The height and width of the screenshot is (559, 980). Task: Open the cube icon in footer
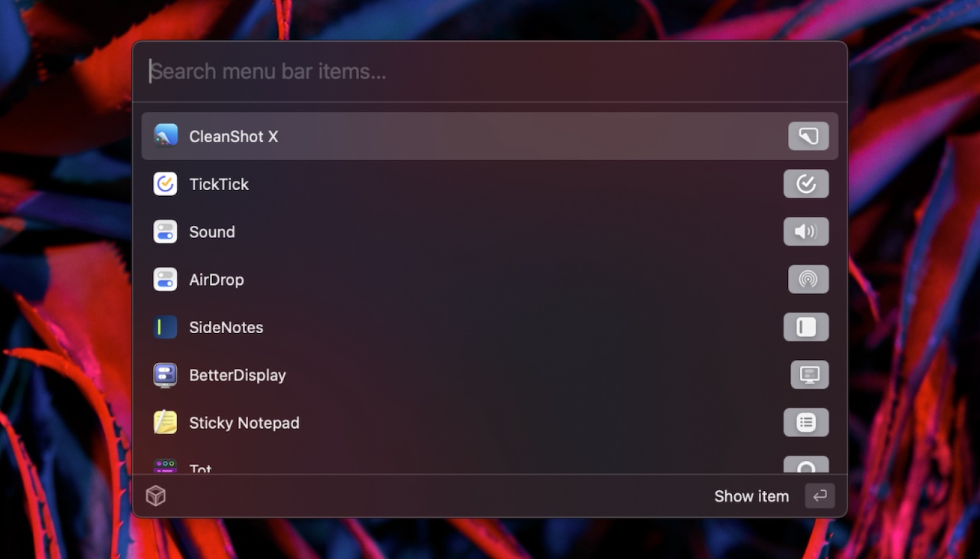[x=156, y=496]
